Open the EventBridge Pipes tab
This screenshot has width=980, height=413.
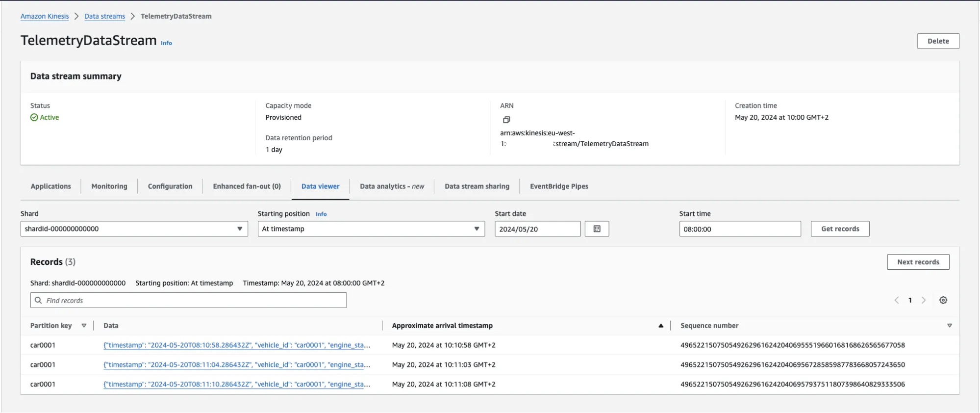tap(559, 186)
